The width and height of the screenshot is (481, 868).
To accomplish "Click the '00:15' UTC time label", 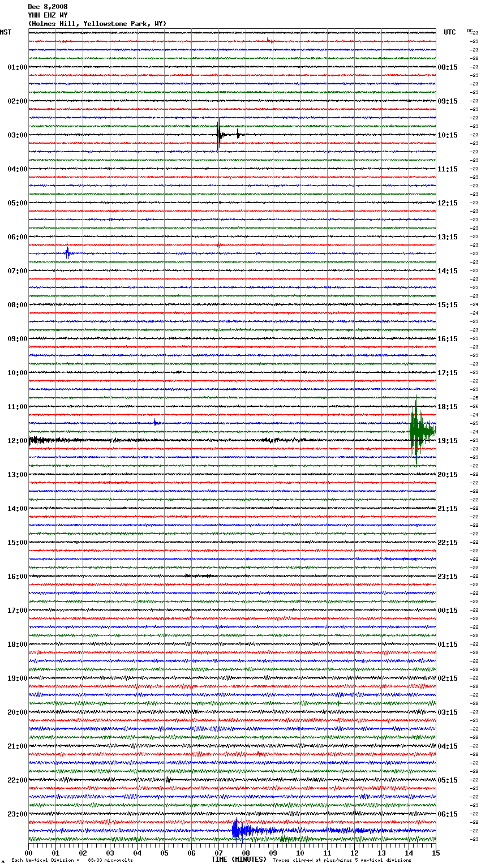I will pos(448,611).
